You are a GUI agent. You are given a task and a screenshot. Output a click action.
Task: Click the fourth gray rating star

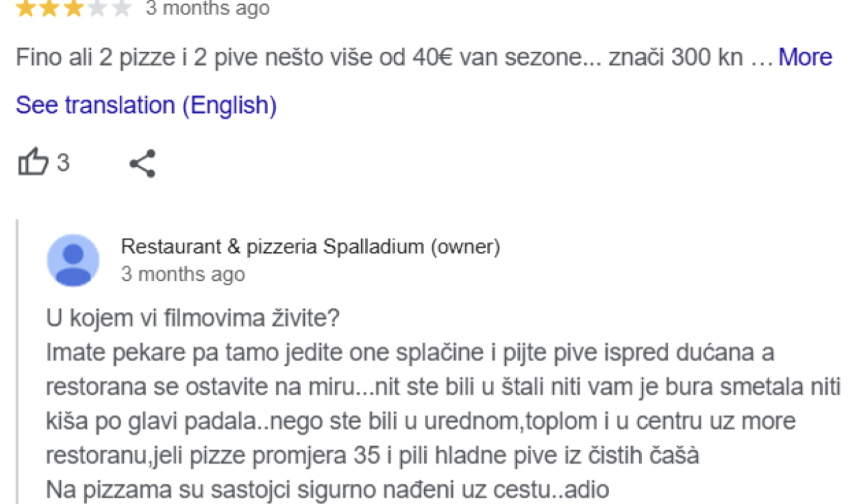(98, 9)
